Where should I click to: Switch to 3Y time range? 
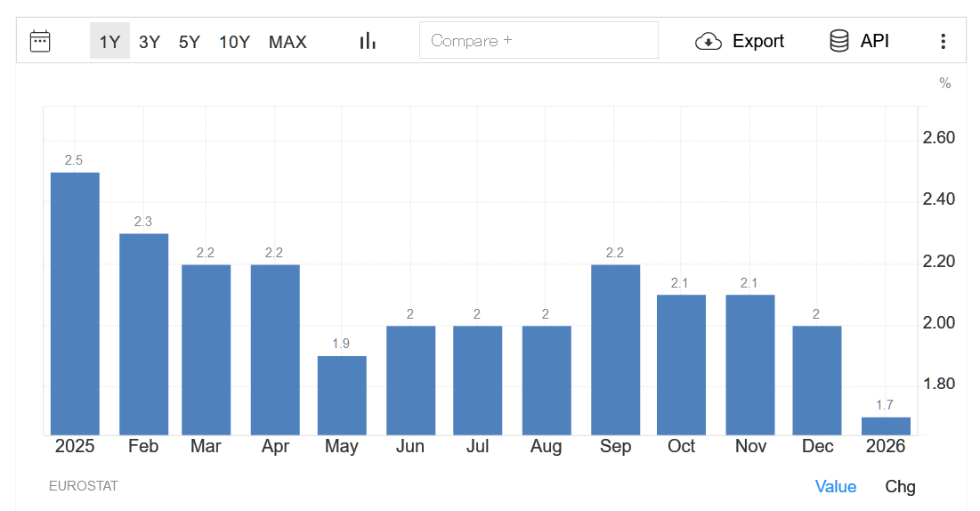tap(150, 41)
